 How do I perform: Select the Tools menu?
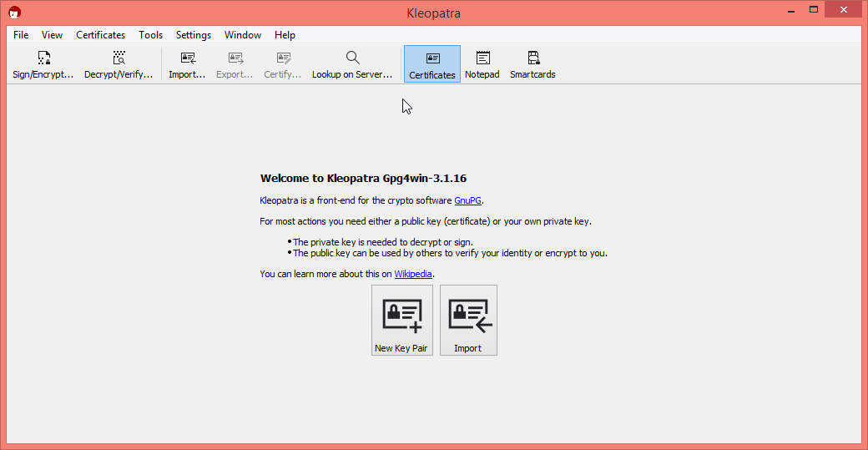click(150, 35)
